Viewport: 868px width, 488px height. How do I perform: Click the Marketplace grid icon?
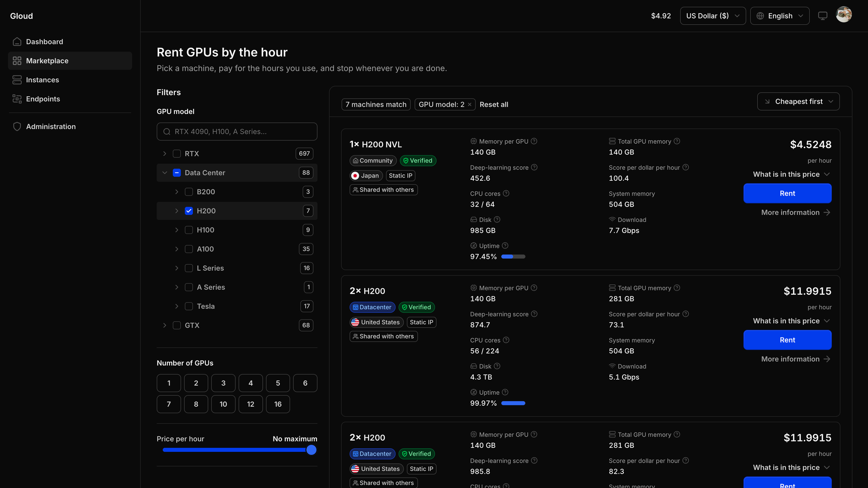click(17, 61)
